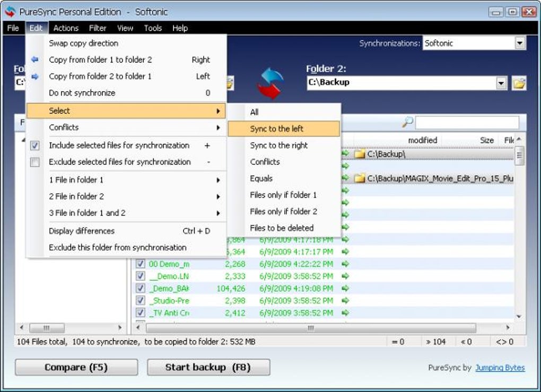Click the modified column header
This screenshot has height=392, width=541.
pos(422,140)
